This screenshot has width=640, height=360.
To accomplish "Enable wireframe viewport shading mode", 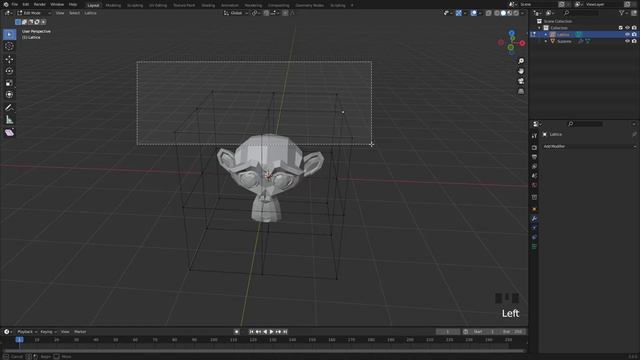I will click(x=497, y=13).
